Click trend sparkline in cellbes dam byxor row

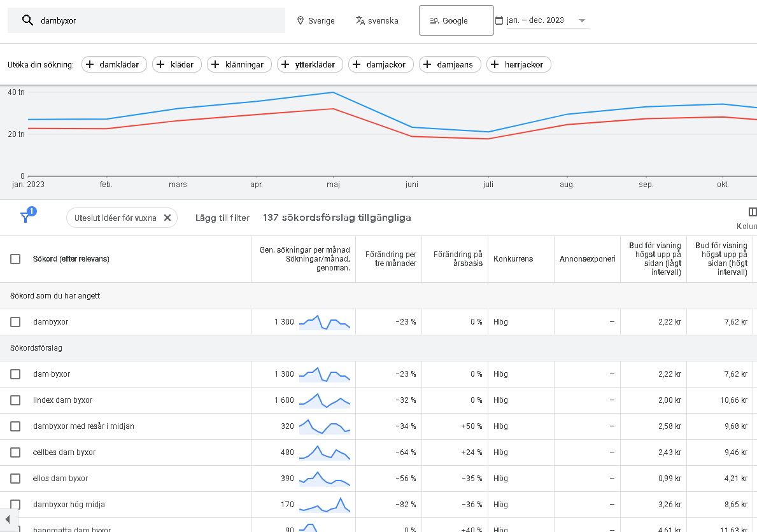[325, 452]
